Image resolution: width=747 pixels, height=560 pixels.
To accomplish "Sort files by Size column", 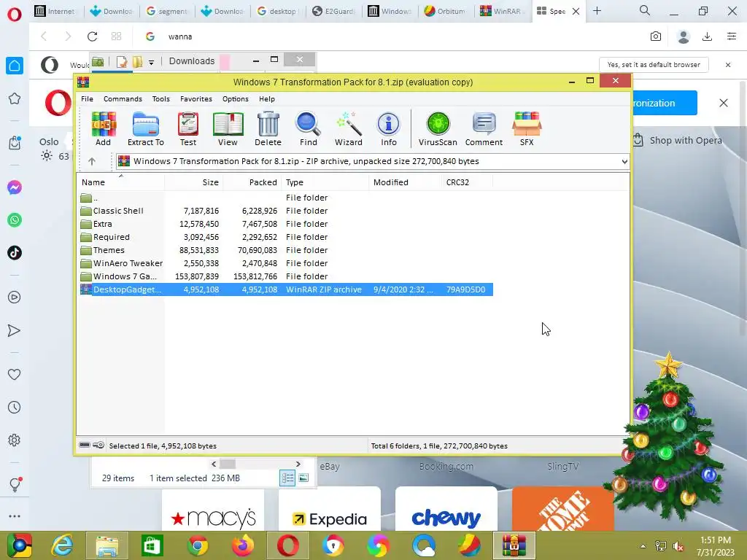I will [x=193, y=182].
